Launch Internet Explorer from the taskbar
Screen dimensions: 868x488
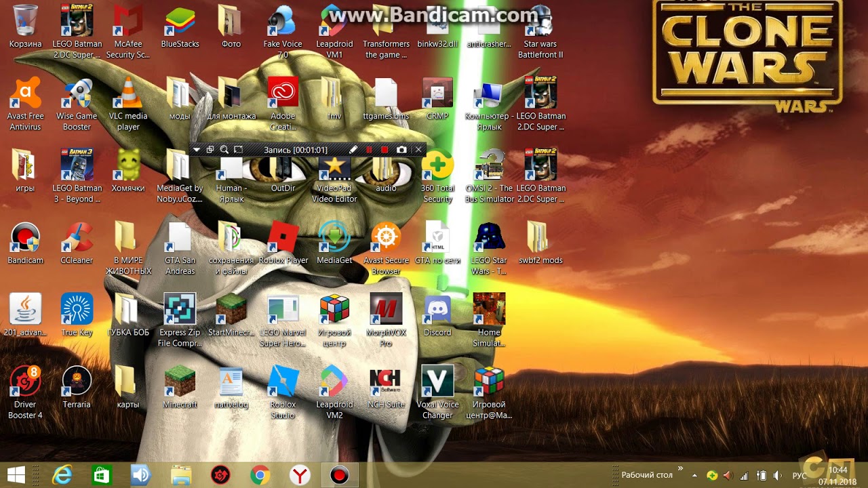pyautogui.click(x=62, y=475)
